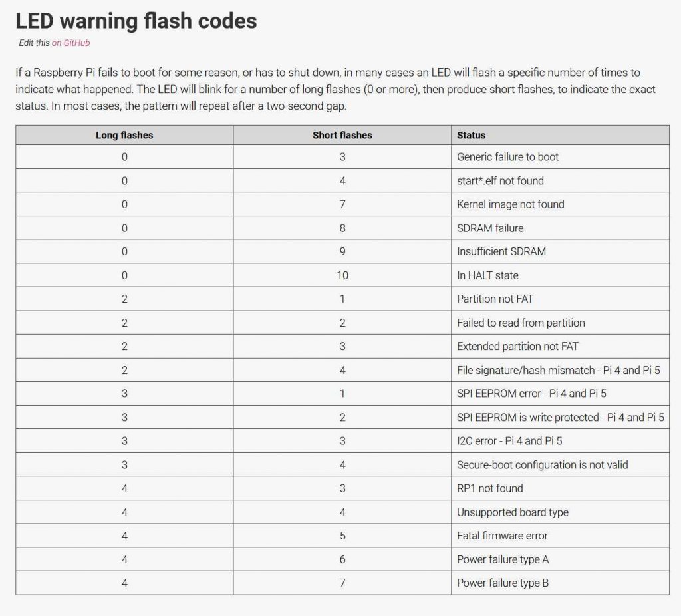Click the 'Short flashes' column header
The width and height of the screenshot is (681, 616).
point(342,135)
